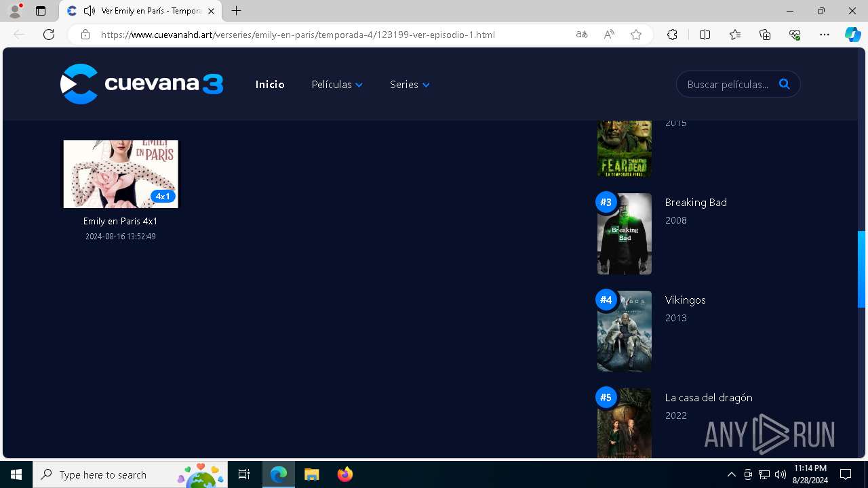868x488 pixels.
Task: Click the Cuevana 3 logo
Action: pos(142,84)
